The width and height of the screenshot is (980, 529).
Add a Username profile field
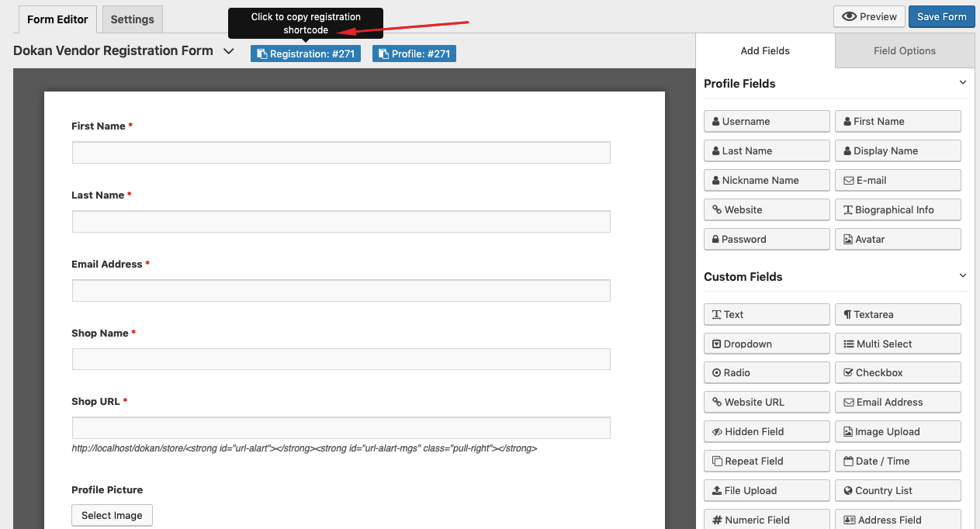pos(767,121)
